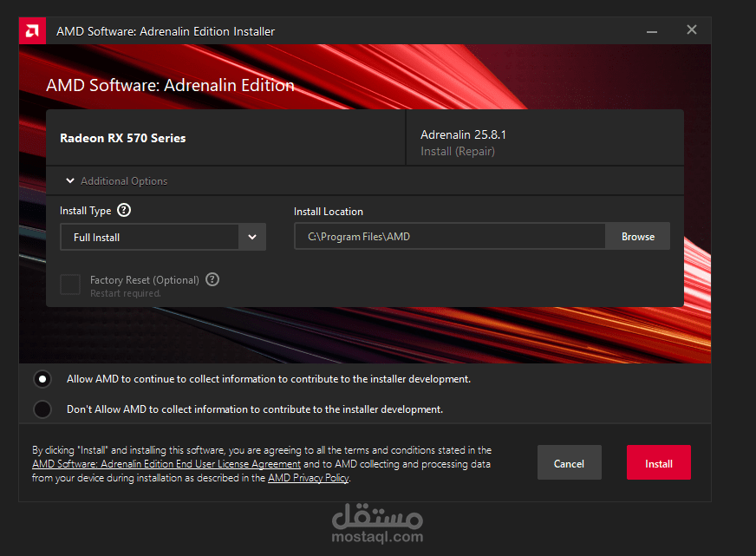The width and height of the screenshot is (756, 556).
Task: Open the End User License Agreement link
Action: 166,464
